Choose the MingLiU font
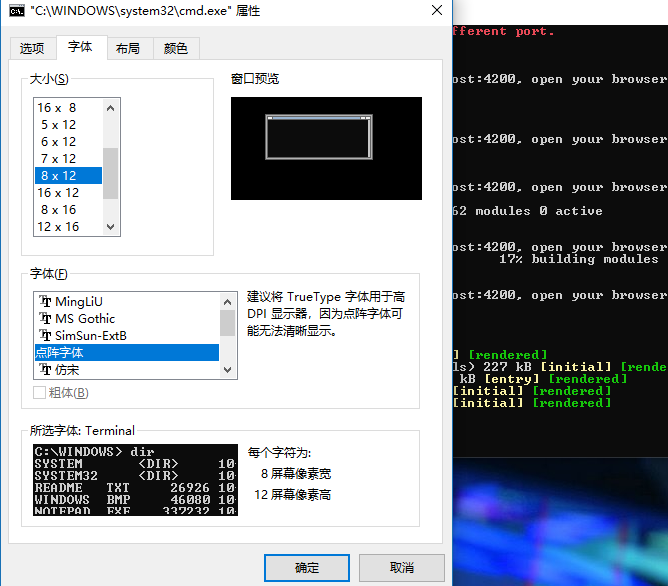This screenshot has height=586, width=668. 127,302
